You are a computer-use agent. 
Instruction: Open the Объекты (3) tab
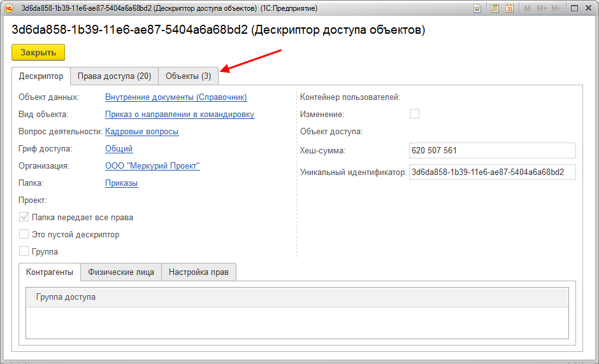(x=188, y=76)
